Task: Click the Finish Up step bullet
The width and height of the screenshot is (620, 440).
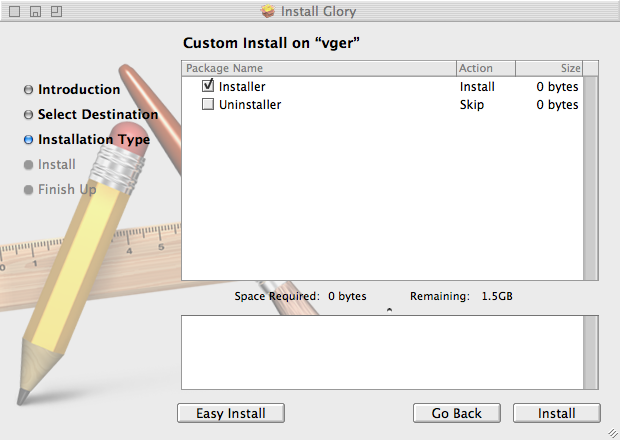Action: pos(28,190)
